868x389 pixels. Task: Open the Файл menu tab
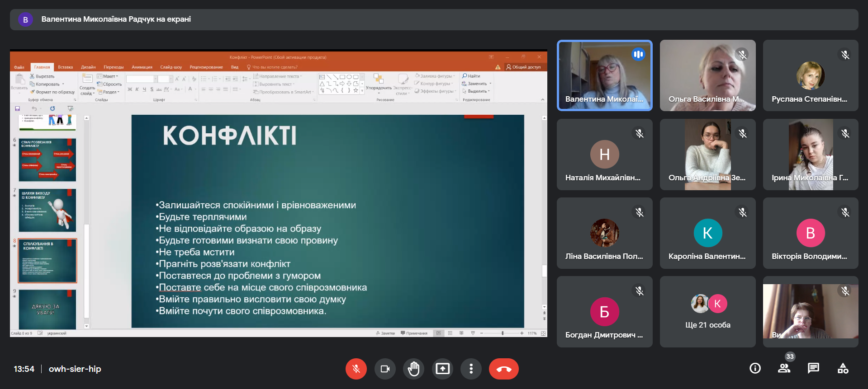(19, 67)
